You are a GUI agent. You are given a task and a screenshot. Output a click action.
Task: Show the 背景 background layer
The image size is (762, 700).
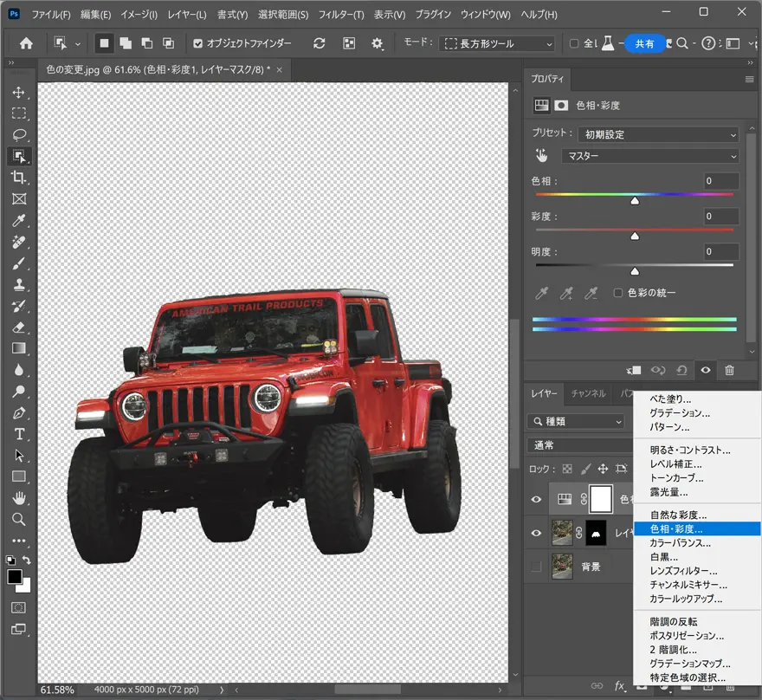[x=536, y=567]
